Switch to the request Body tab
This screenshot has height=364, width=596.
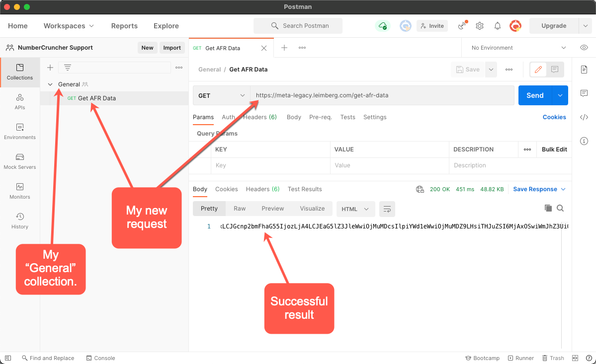click(294, 117)
